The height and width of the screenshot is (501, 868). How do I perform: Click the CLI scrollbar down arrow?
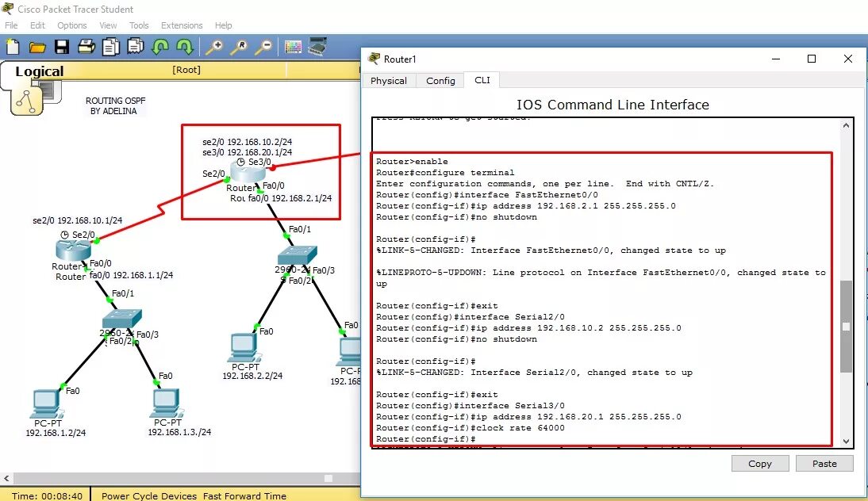point(846,442)
